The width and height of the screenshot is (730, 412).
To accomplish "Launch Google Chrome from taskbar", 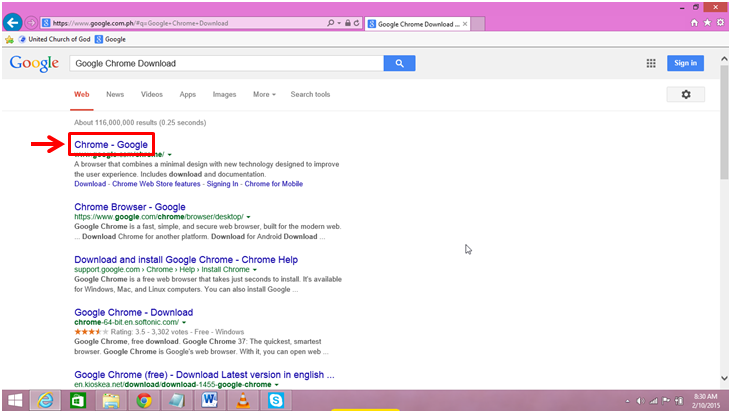I will (144, 400).
